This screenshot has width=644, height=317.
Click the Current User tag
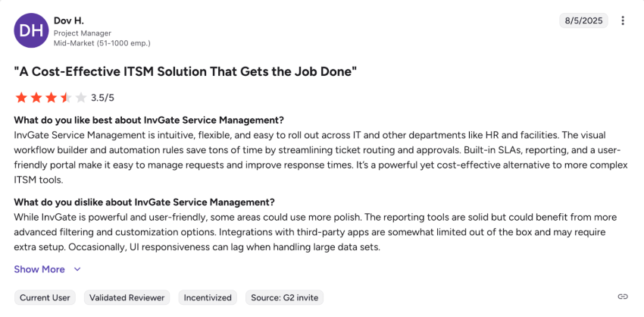click(45, 298)
